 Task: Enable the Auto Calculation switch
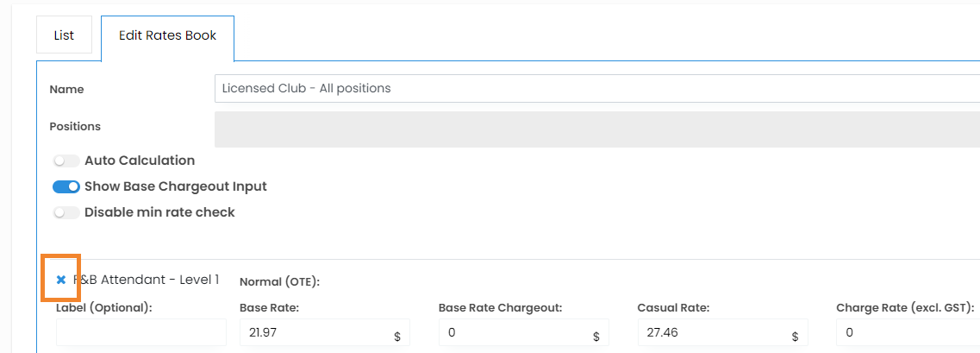(66, 161)
